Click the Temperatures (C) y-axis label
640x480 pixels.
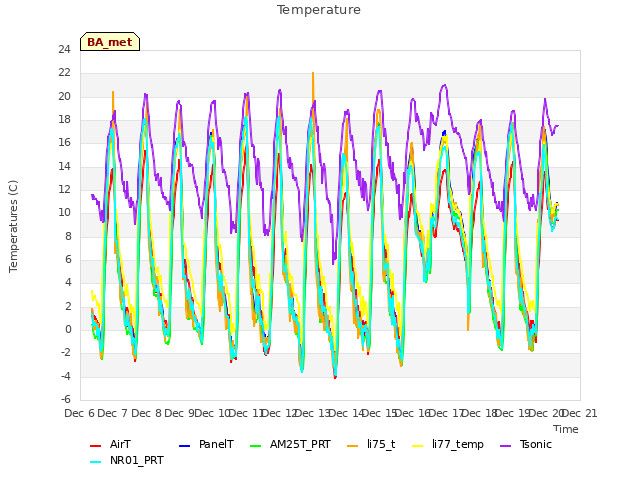click(13, 227)
